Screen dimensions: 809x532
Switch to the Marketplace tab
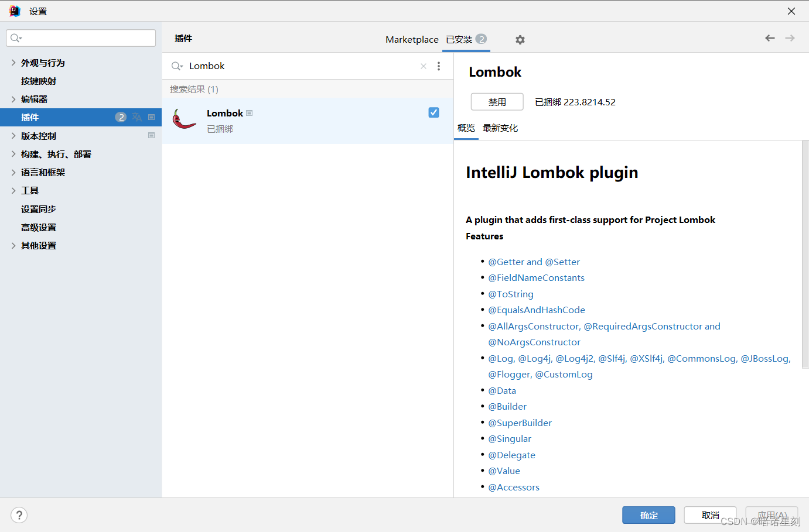click(412, 39)
